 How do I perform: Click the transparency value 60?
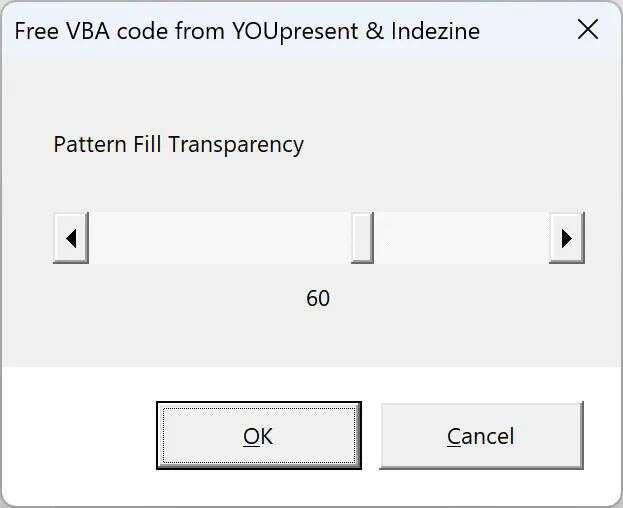318,298
